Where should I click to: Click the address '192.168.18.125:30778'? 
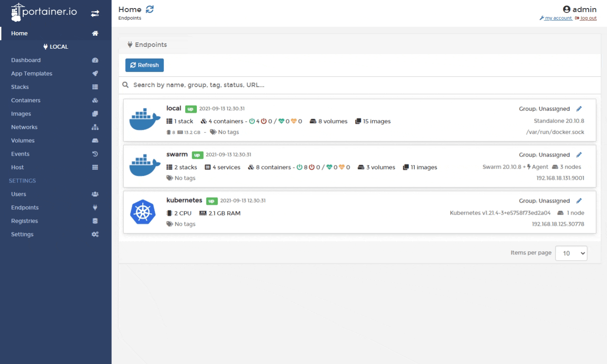coord(558,224)
